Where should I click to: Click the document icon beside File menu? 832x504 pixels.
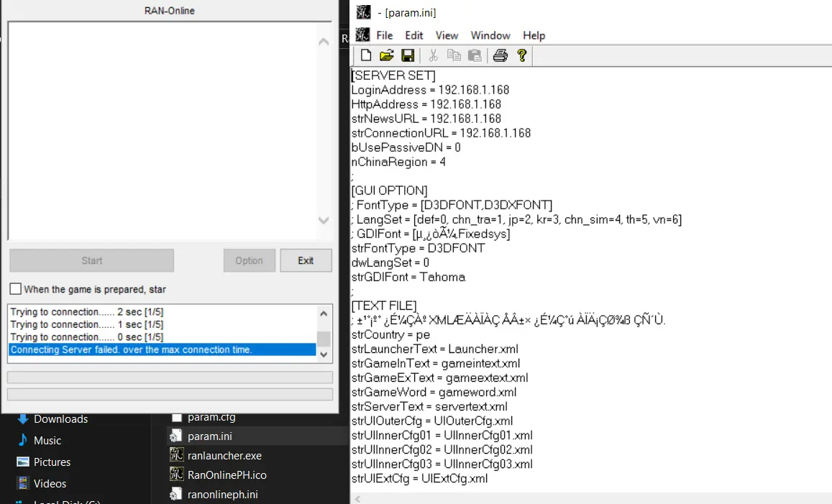point(362,35)
